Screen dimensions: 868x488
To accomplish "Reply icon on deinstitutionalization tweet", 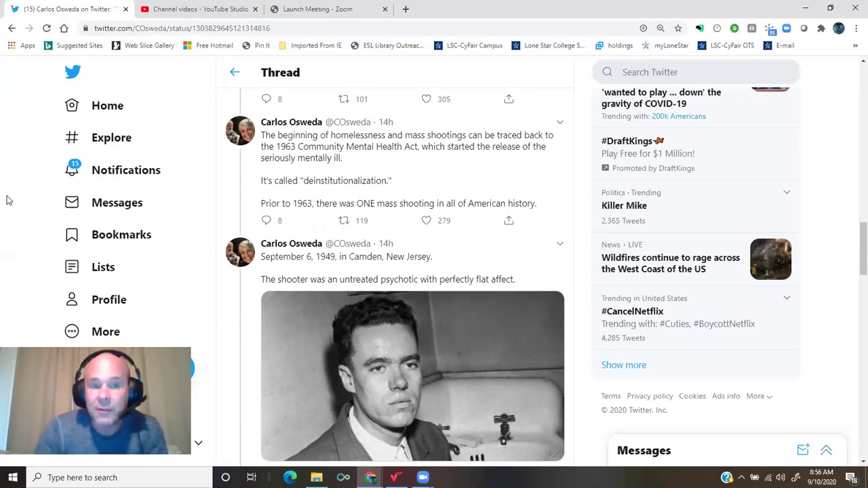I will tap(267, 220).
